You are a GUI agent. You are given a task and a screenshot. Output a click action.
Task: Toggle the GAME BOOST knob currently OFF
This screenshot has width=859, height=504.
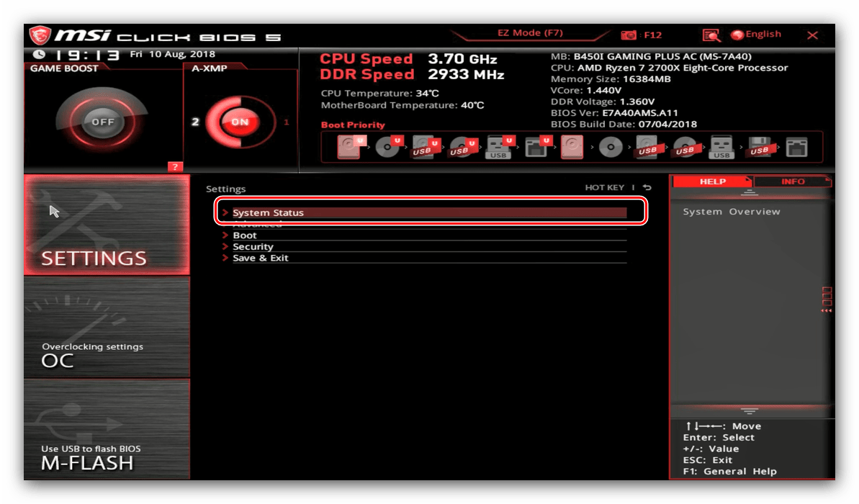tap(102, 122)
